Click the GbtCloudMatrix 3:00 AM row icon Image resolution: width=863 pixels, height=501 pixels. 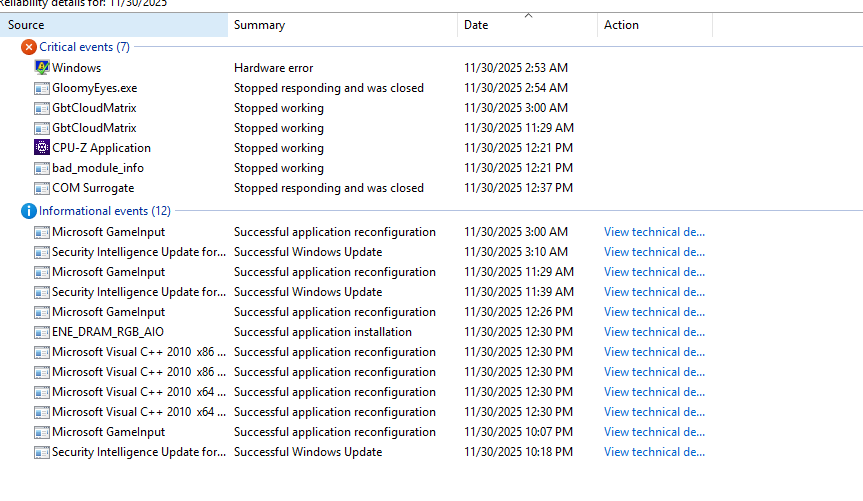[x=42, y=108]
